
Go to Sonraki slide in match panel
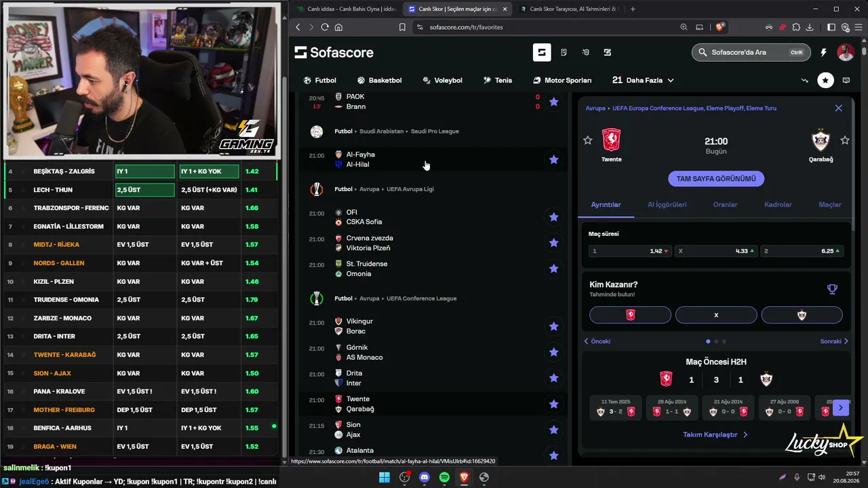tap(834, 342)
